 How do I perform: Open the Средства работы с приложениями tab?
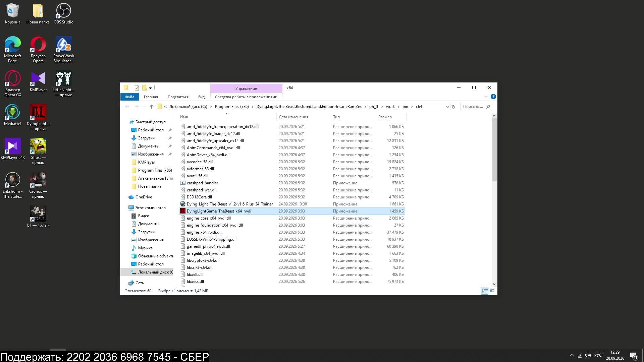[246, 97]
